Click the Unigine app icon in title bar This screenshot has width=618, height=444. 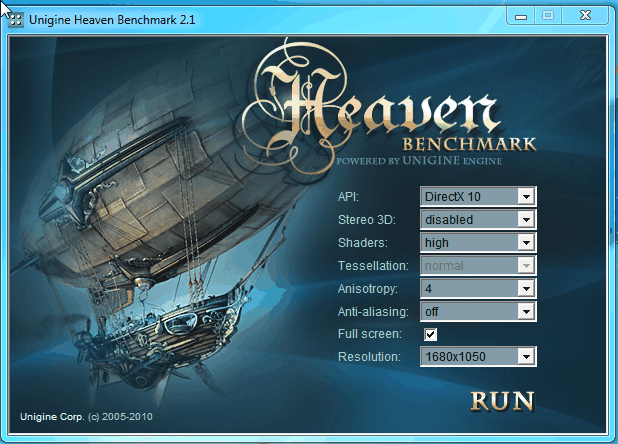(x=16, y=20)
